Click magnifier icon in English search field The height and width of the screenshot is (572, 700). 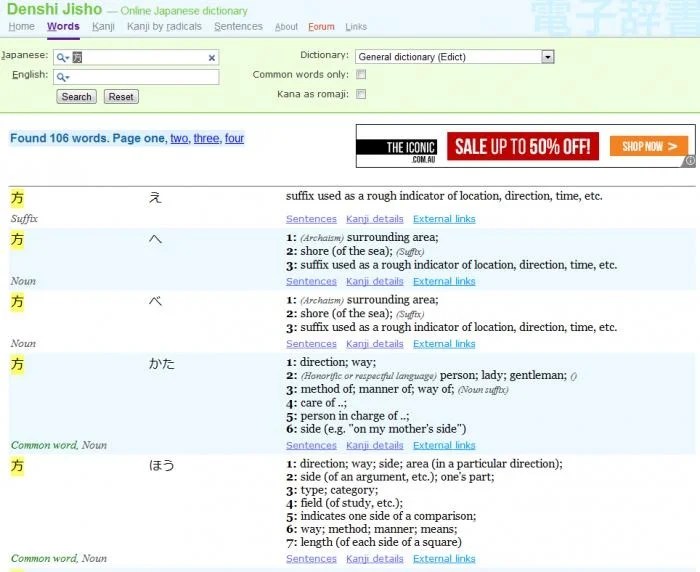[x=62, y=77]
